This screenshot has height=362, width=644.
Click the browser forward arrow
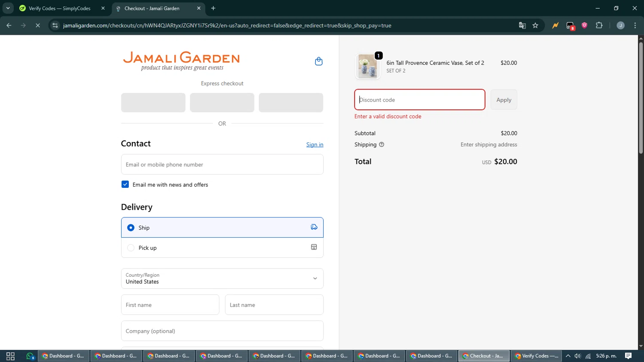23,25
